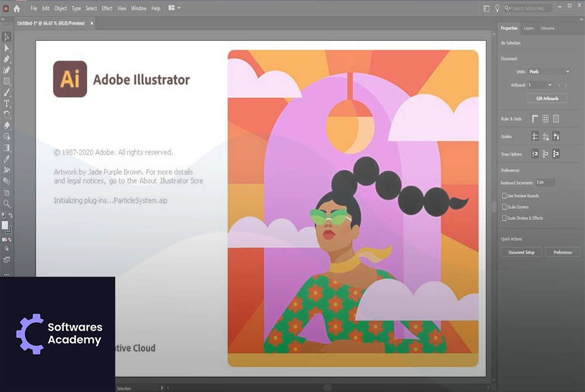Open Arrange Documents icon
The height and width of the screenshot is (392, 585).
point(171,8)
